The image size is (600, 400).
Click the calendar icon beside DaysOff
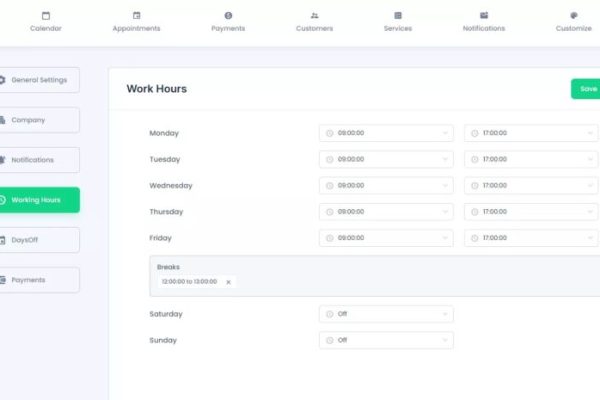point(2,240)
